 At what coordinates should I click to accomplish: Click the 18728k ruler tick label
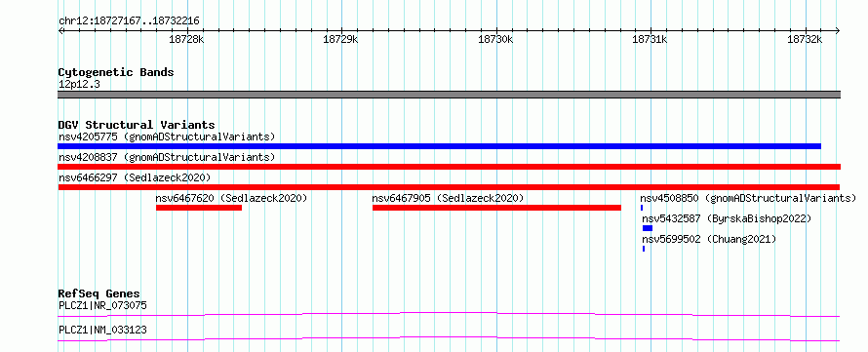tap(186, 39)
